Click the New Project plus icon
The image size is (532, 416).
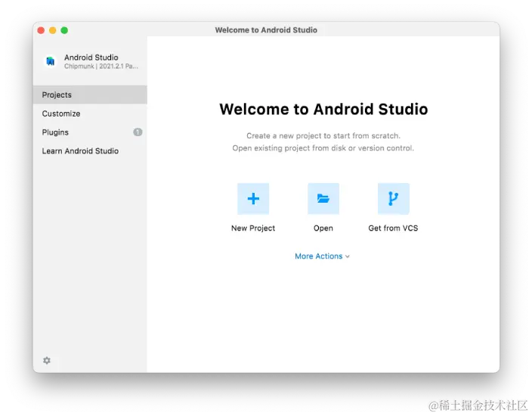[253, 199]
